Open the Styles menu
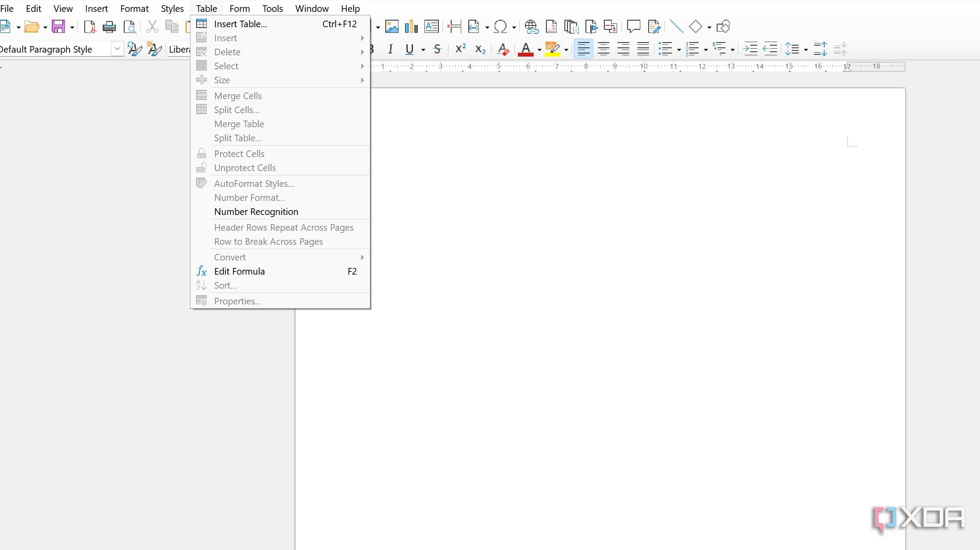 [172, 8]
